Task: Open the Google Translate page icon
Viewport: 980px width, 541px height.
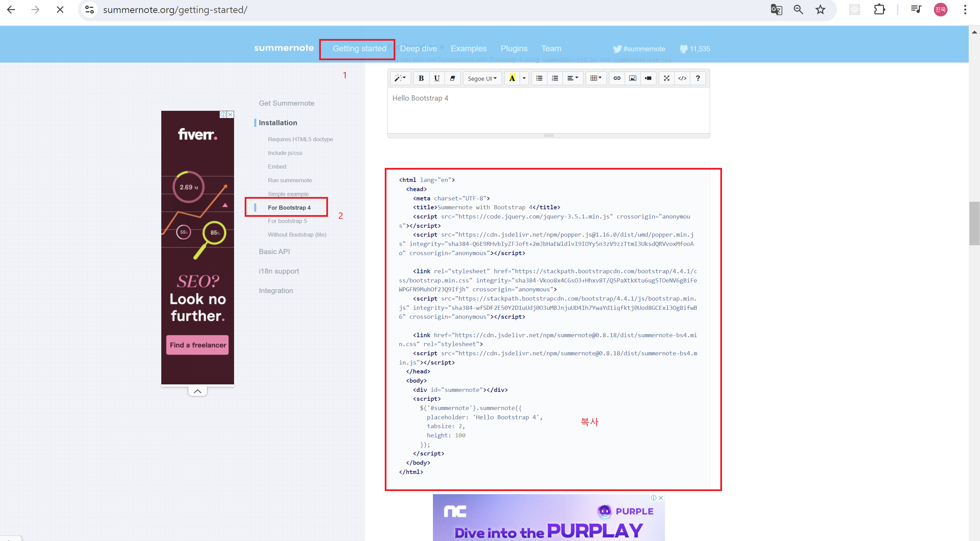Action: coord(776,10)
